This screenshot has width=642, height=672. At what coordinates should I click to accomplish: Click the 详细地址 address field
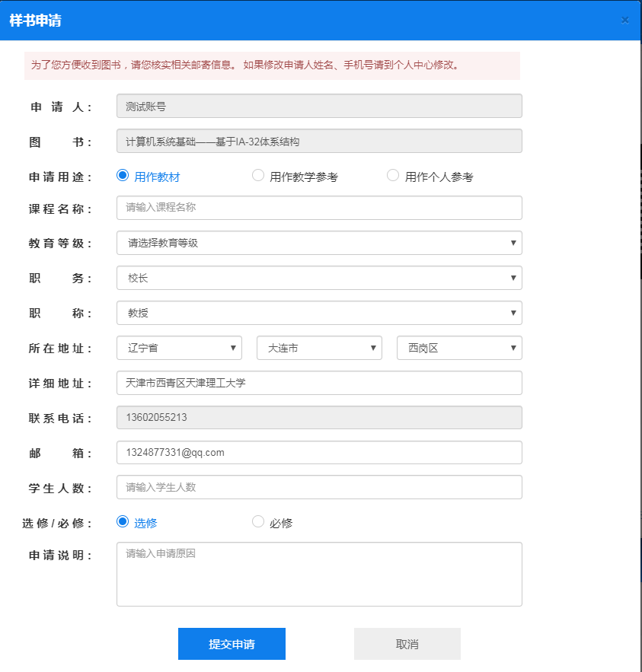[x=319, y=383]
